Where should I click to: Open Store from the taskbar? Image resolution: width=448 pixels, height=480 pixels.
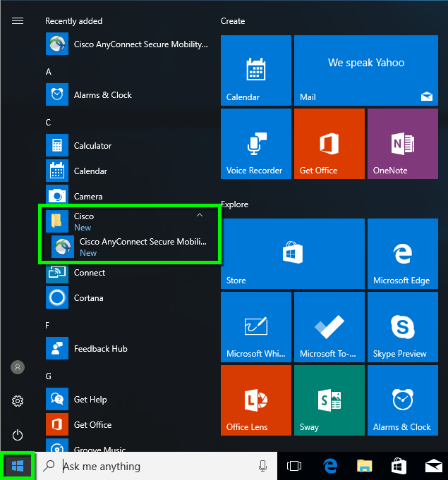point(399,466)
